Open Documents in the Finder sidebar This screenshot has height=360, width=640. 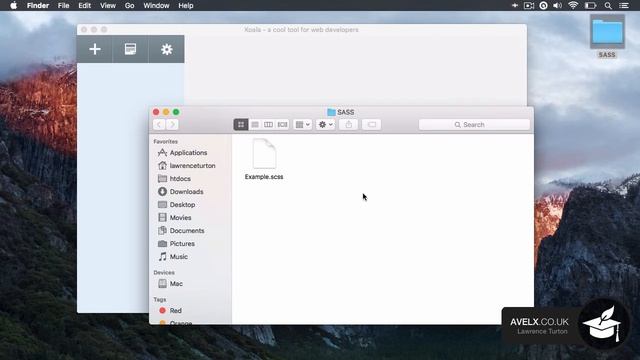tap(187, 231)
